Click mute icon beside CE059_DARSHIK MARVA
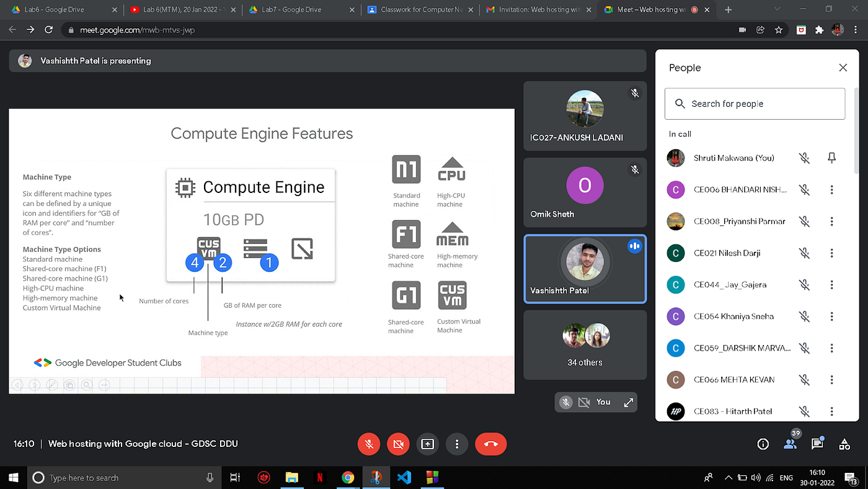 click(804, 348)
